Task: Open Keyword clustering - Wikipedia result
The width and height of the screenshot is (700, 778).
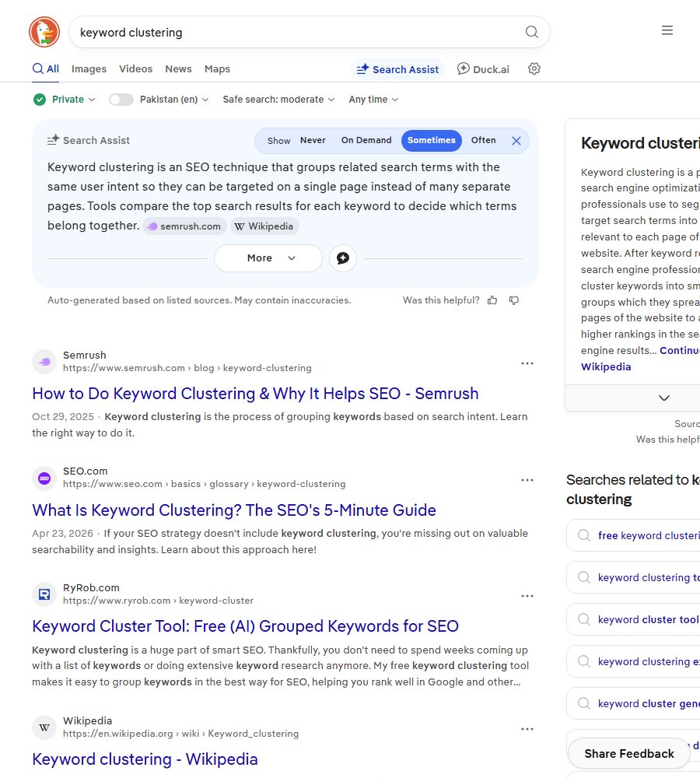Action: [x=145, y=759]
